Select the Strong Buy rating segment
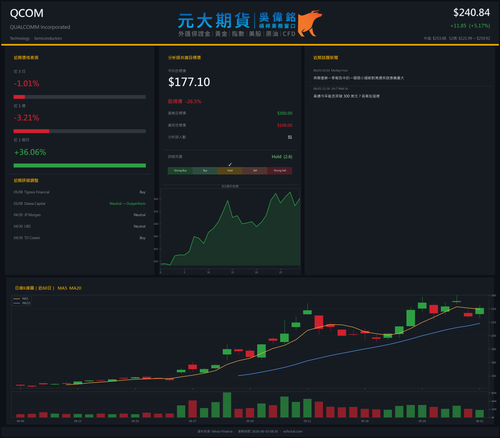This screenshot has width=500, height=438. [x=180, y=171]
